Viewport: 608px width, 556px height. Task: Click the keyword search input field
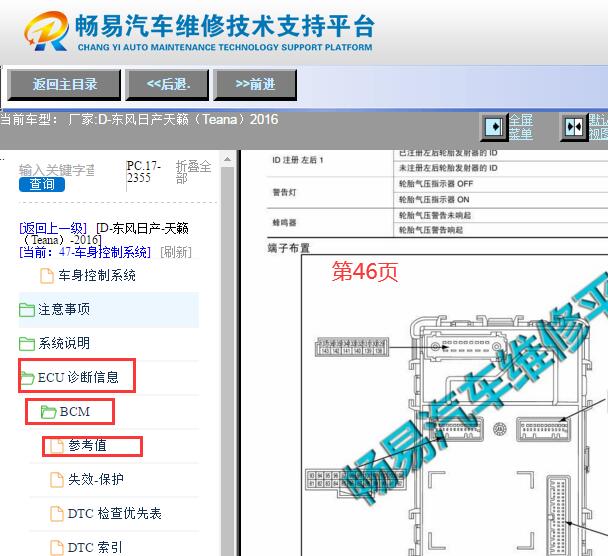[57, 170]
